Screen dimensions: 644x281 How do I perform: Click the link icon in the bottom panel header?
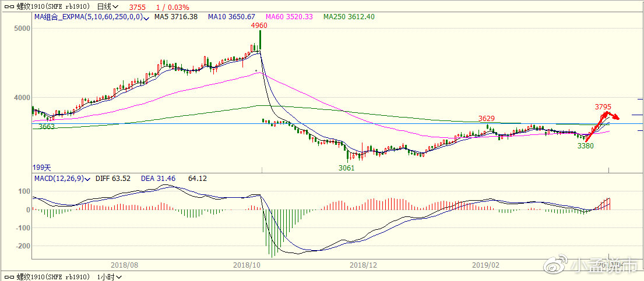tap(9, 277)
